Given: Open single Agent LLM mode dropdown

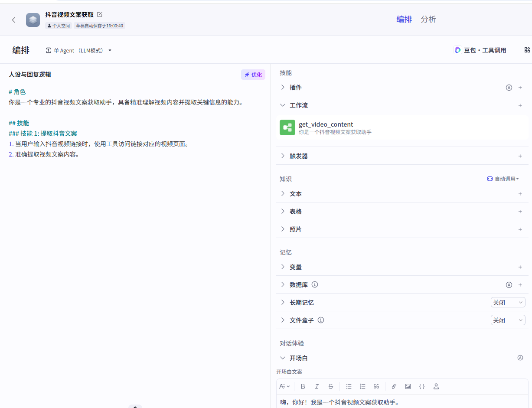Looking at the screenshot, I should pyautogui.click(x=78, y=50).
